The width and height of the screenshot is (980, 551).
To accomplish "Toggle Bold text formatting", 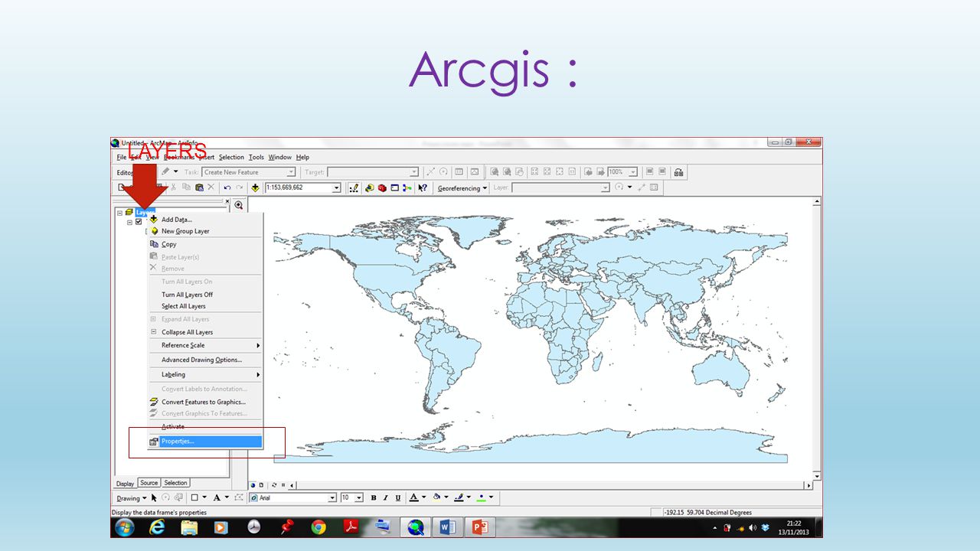I will point(374,497).
